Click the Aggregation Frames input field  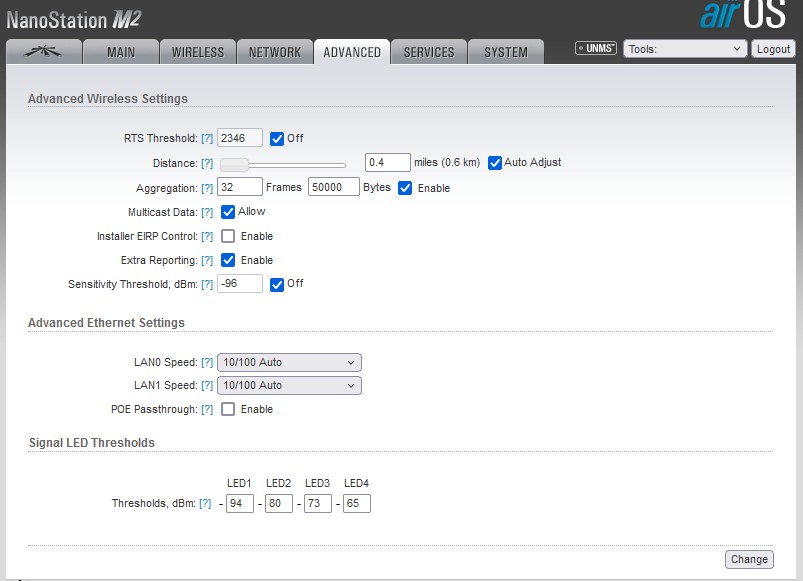point(240,187)
